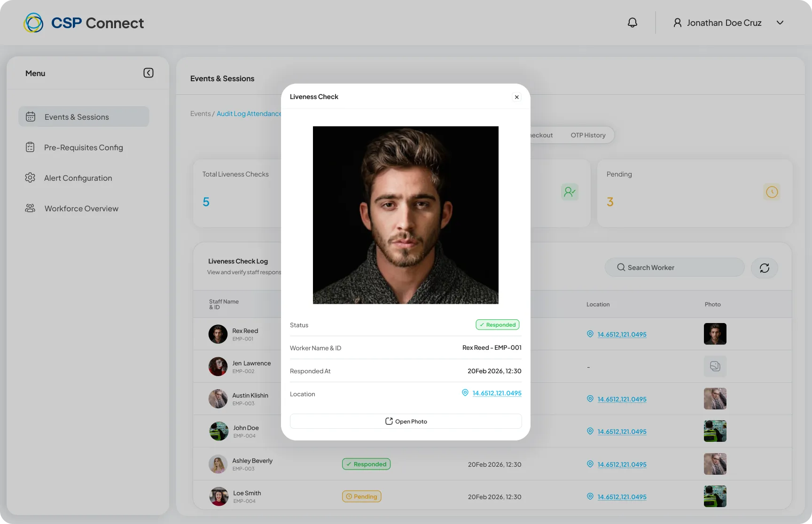The image size is (812, 524).
Task: Click the Location column header
Action: click(598, 304)
